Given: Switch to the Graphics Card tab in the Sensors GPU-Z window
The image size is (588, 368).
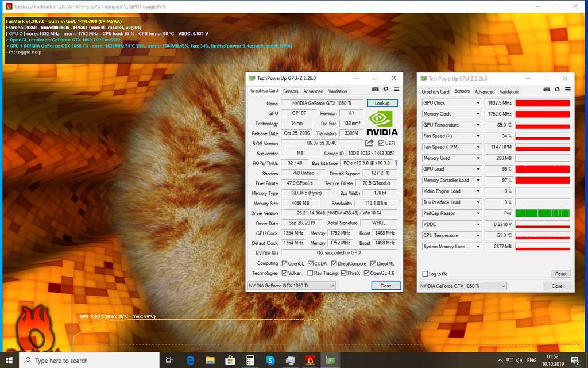Looking at the screenshot, I should [435, 91].
